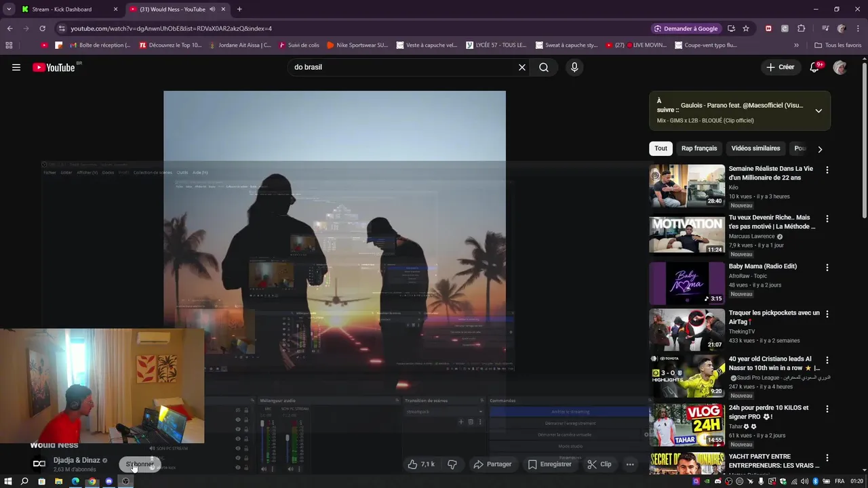The image size is (868, 488).
Task: Click the Enregistrer button
Action: [550, 464]
